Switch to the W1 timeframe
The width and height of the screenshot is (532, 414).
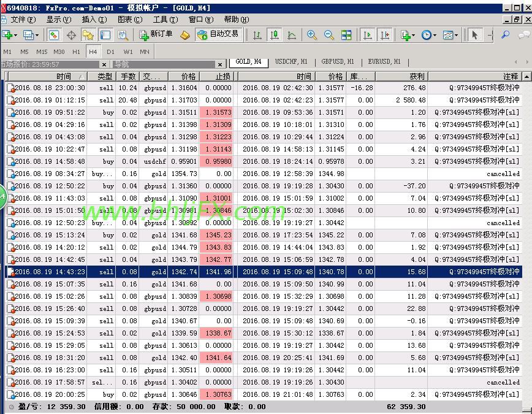point(128,52)
